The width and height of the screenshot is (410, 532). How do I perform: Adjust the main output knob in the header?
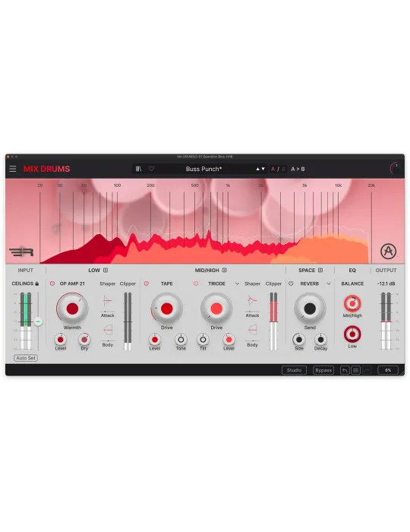point(395,169)
